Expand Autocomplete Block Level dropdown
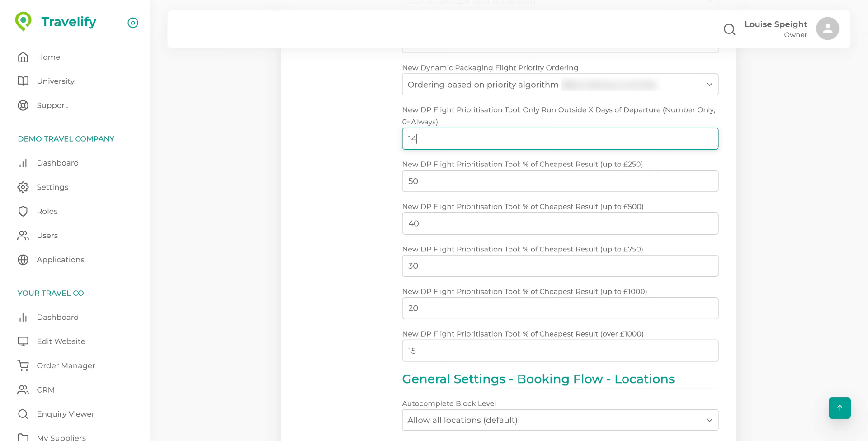The width and height of the screenshot is (868, 441). pyautogui.click(x=560, y=420)
